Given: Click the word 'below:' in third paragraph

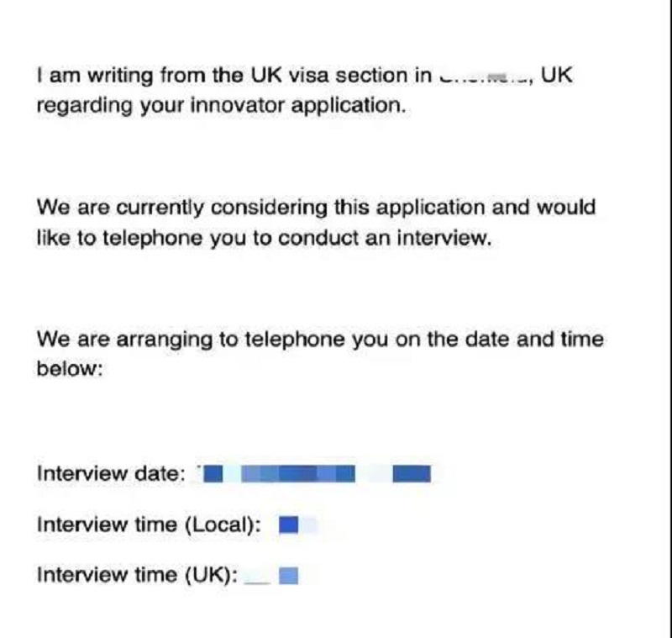Looking at the screenshot, I should pos(70,368).
